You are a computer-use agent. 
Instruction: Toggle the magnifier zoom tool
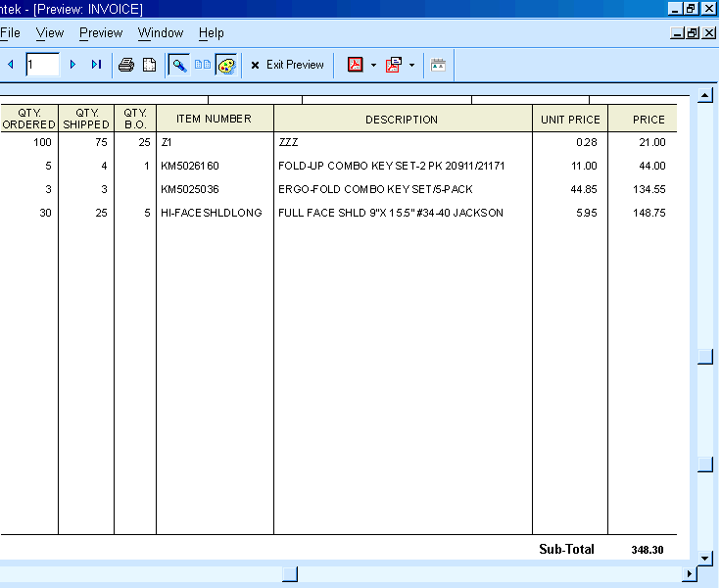coord(179,65)
